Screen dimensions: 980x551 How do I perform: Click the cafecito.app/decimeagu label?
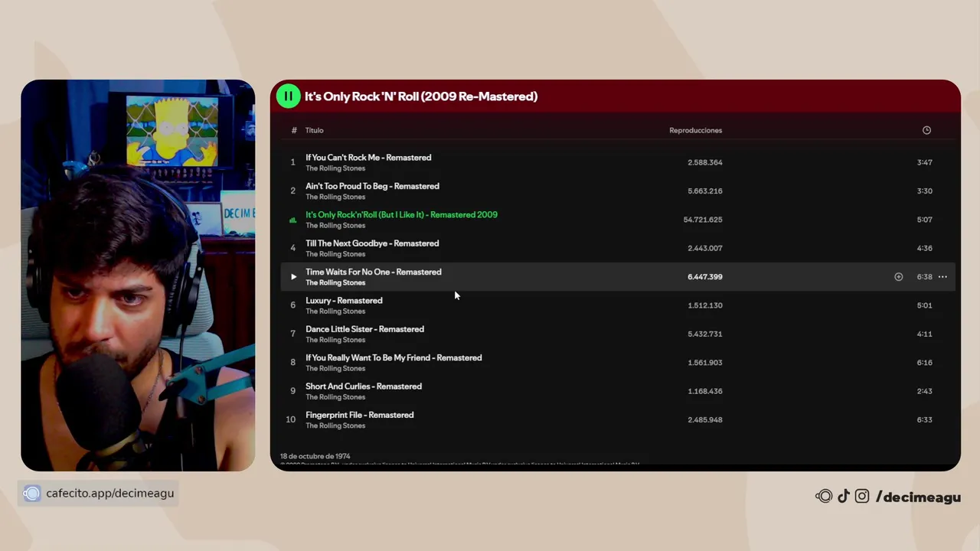pos(110,494)
